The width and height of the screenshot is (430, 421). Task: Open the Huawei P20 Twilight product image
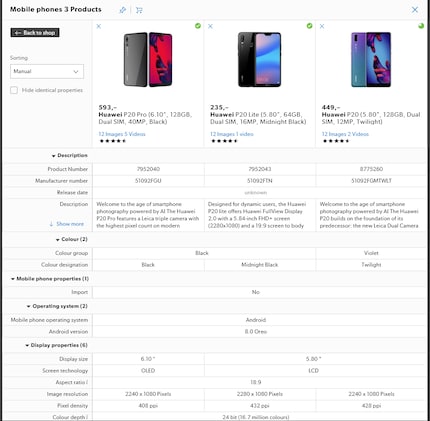(371, 59)
